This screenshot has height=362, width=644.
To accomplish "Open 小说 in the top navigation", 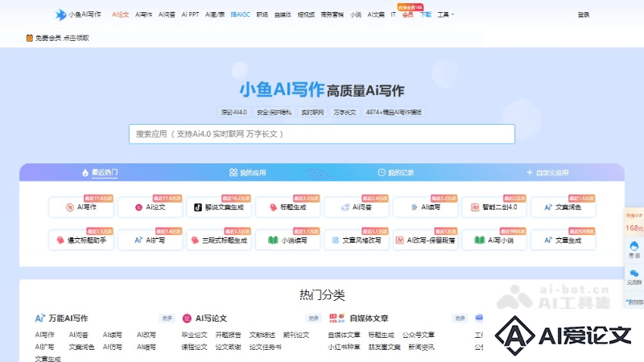I will tap(356, 14).
